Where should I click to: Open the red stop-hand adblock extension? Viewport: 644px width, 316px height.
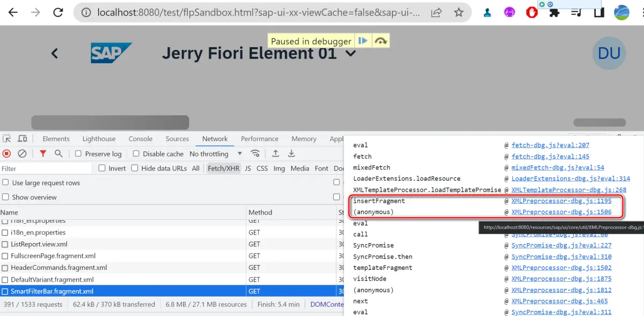pyautogui.click(x=532, y=12)
